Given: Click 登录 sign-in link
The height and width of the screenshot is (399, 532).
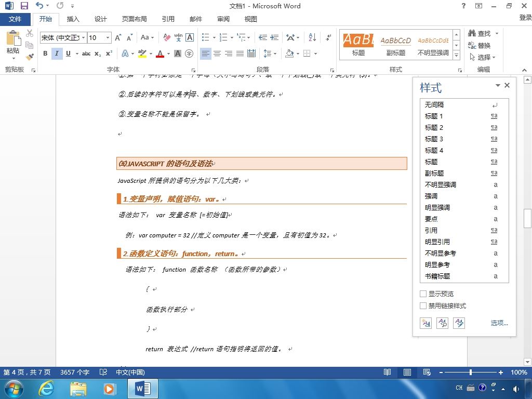Looking at the screenshot, I should coord(526,17).
